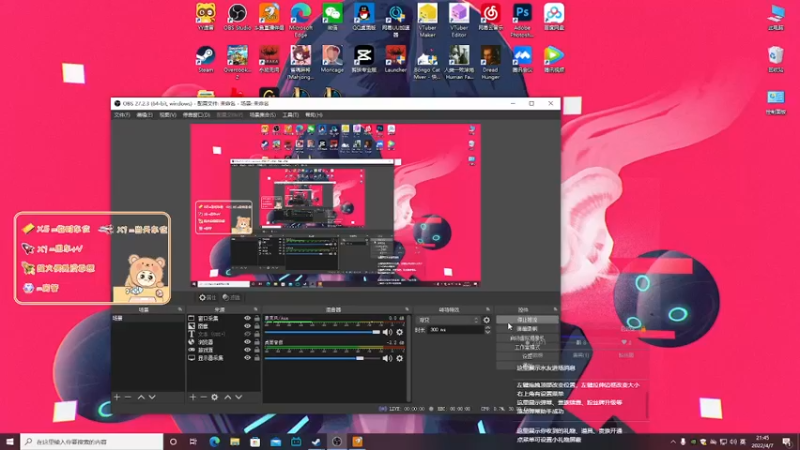Move the selected source up in the list

[228, 397]
